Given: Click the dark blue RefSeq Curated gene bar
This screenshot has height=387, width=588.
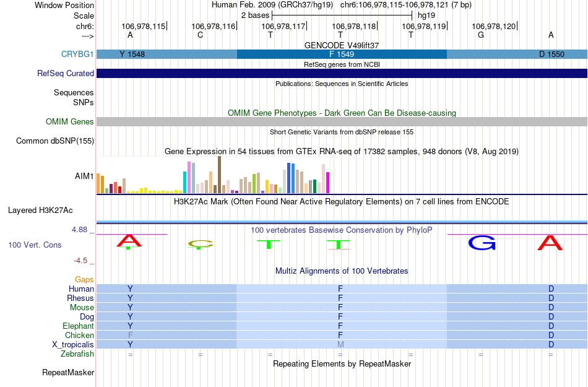Looking at the screenshot, I should coord(342,73).
